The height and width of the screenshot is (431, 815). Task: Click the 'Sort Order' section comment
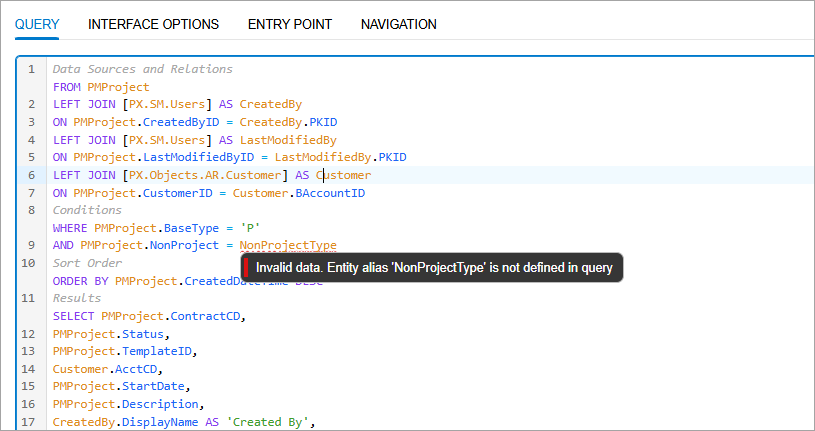tap(86, 263)
